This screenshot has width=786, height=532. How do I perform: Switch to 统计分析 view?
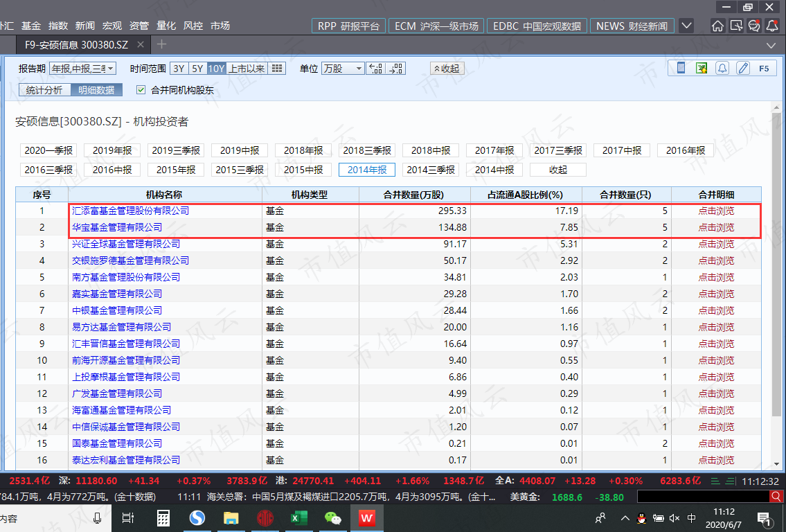(x=44, y=90)
